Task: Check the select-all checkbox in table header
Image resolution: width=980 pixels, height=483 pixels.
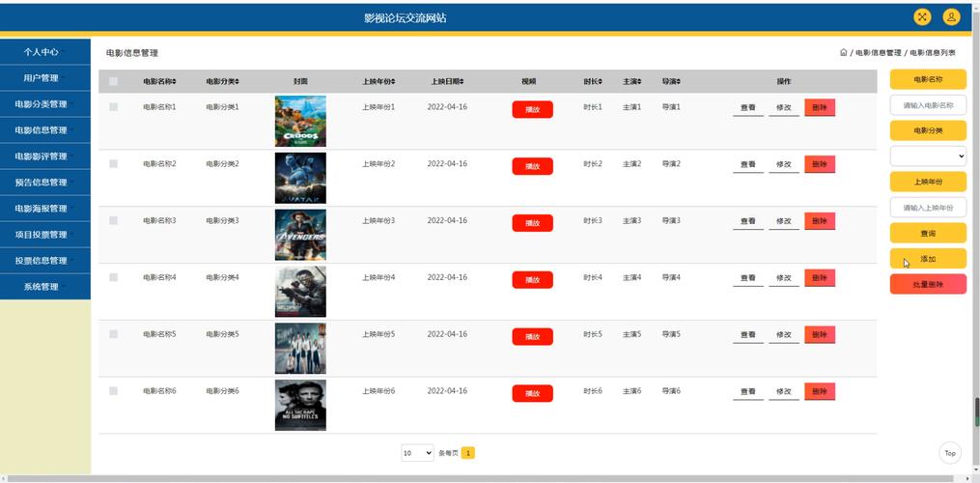Action: click(113, 81)
